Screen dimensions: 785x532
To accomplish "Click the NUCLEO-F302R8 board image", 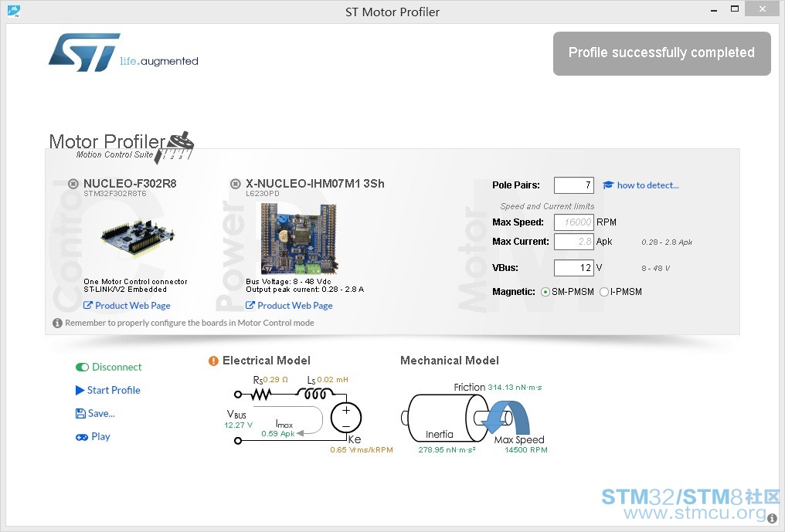I will (x=138, y=239).
